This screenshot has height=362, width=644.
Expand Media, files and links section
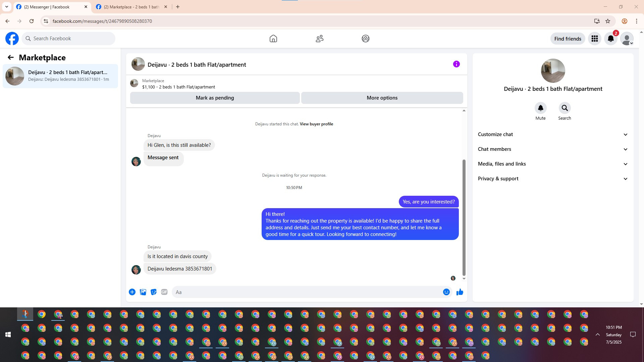click(552, 164)
